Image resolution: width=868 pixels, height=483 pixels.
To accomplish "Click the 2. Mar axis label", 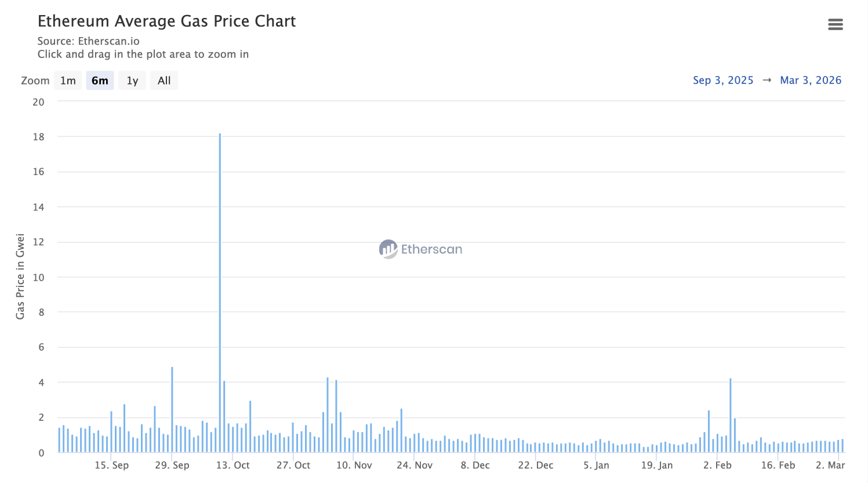I will point(830,465).
